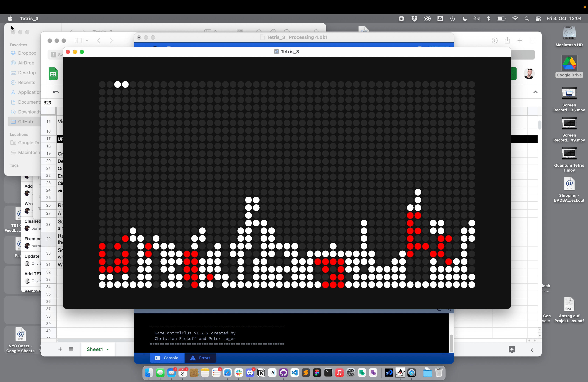The width and height of the screenshot is (588, 382).
Task: Click Explore icon at Sheets bottom right
Action: [x=512, y=349]
